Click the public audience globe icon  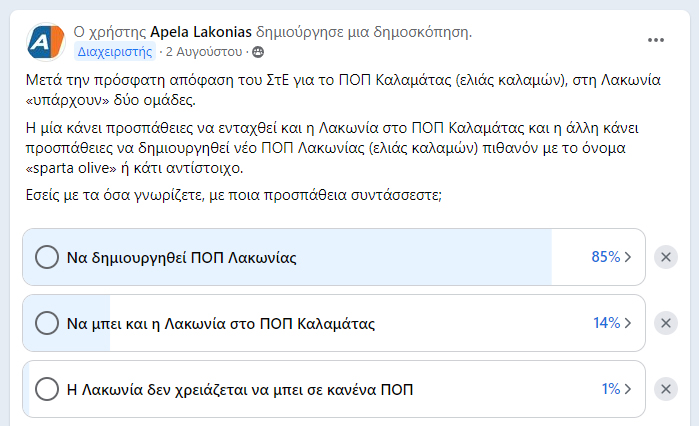pyautogui.click(x=258, y=52)
